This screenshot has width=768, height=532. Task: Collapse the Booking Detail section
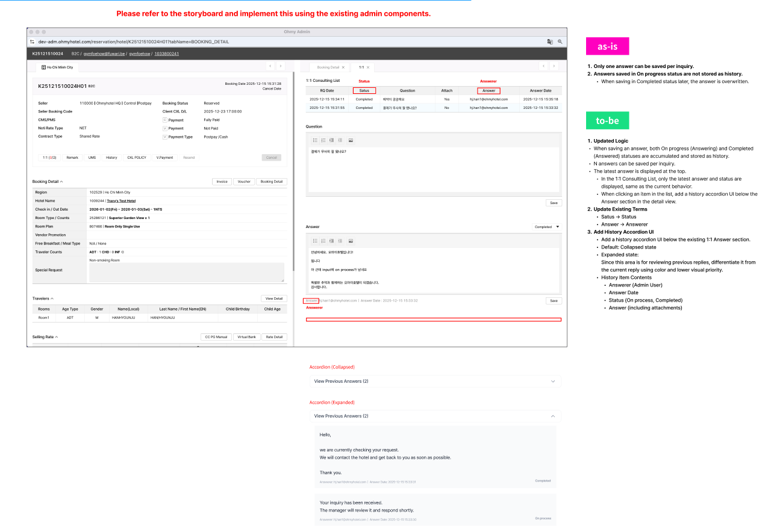[x=61, y=181]
